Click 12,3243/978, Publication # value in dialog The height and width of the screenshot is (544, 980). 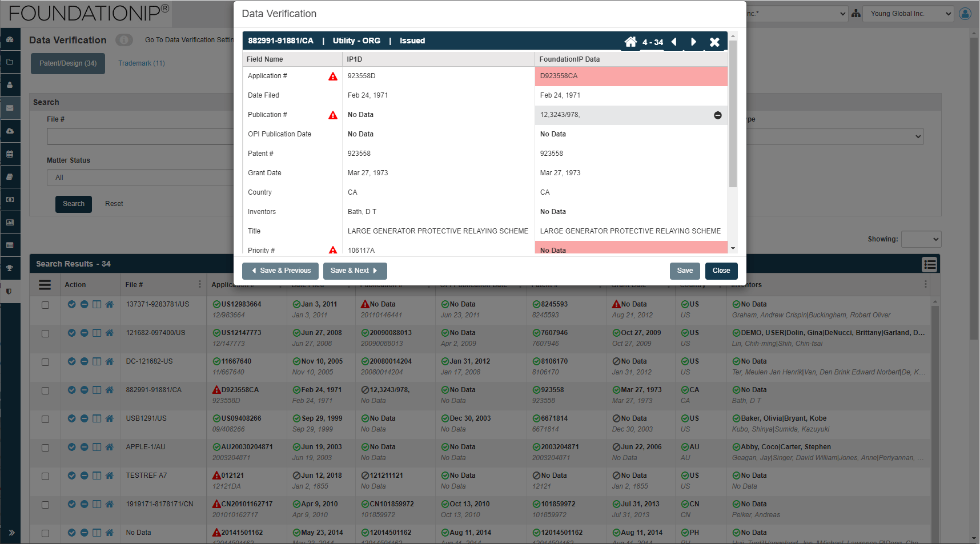click(x=560, y=115)
